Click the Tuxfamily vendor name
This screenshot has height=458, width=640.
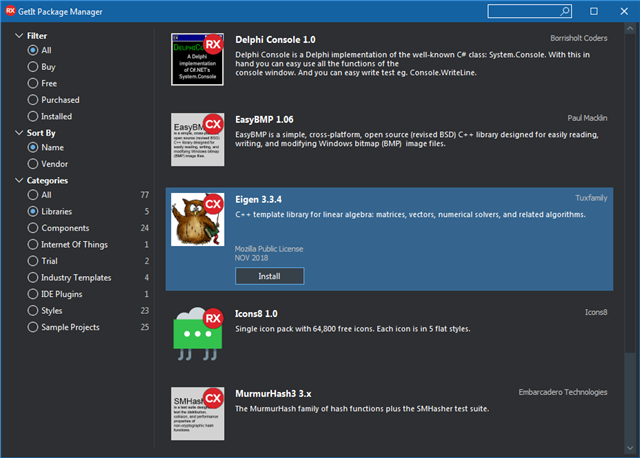click(591, 198)
